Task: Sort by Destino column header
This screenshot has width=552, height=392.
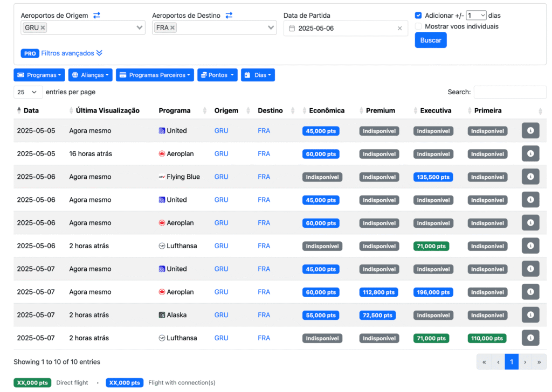Action: tap(271, 110)
